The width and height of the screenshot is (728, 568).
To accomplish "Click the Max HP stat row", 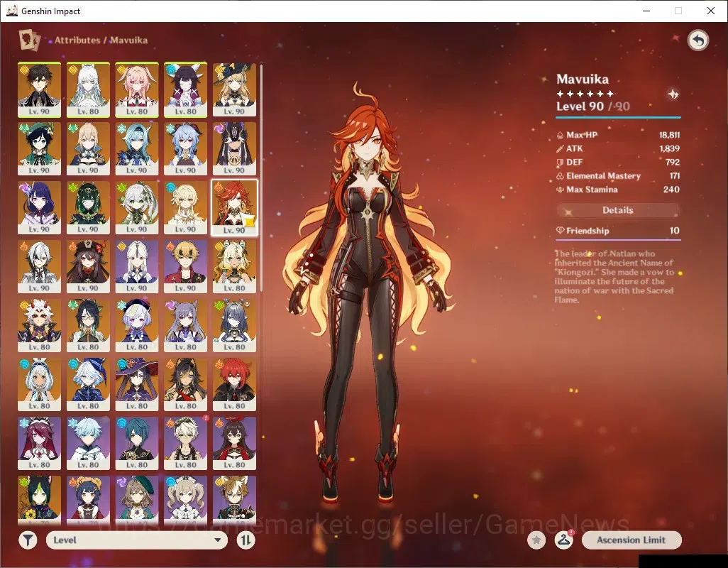I will point(618,135).
